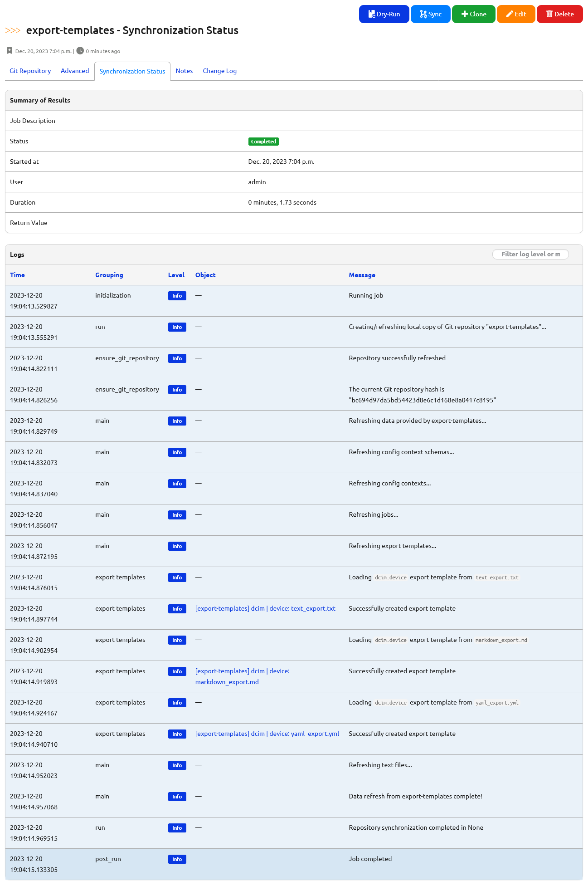Open the Advanced tab
The height and width of the screenshot is (886, 588).
tap(75, 71)
